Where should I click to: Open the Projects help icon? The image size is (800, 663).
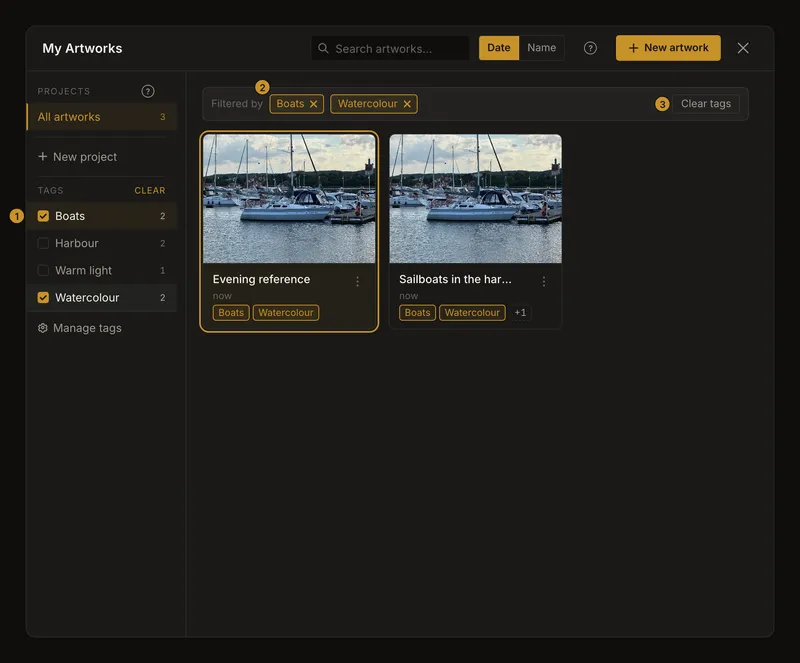[x=147, y=91]
